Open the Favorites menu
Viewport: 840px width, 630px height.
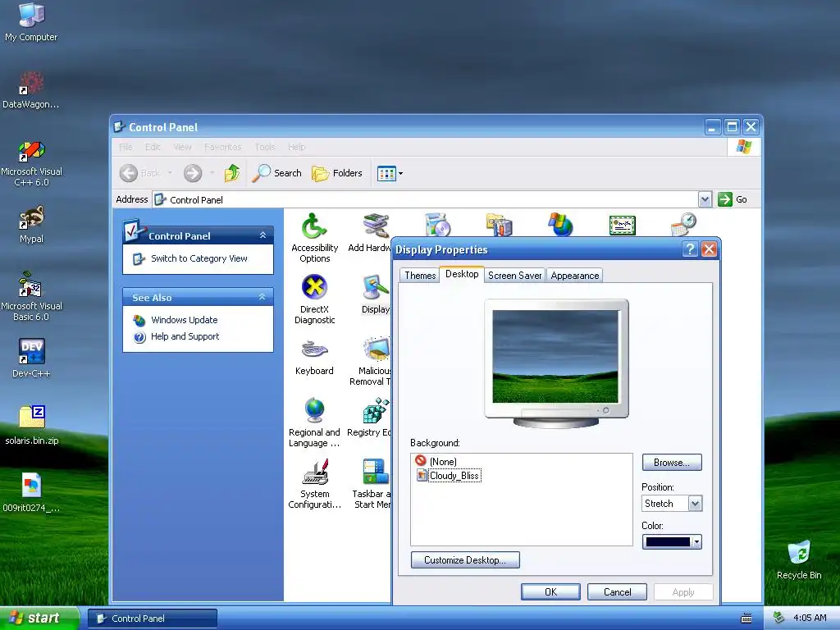point(222,147)
